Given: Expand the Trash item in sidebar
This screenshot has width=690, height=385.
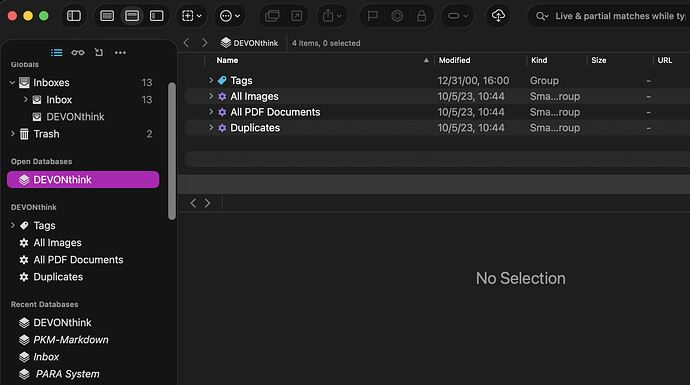Looking at the screenshot, I should click(x=12, y=133).
